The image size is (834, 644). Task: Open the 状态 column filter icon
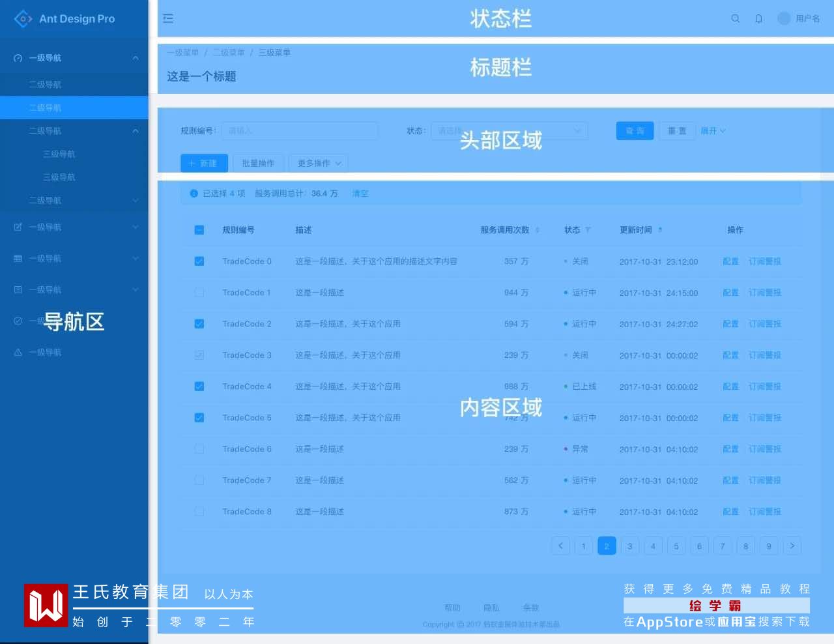pos(588,230)
